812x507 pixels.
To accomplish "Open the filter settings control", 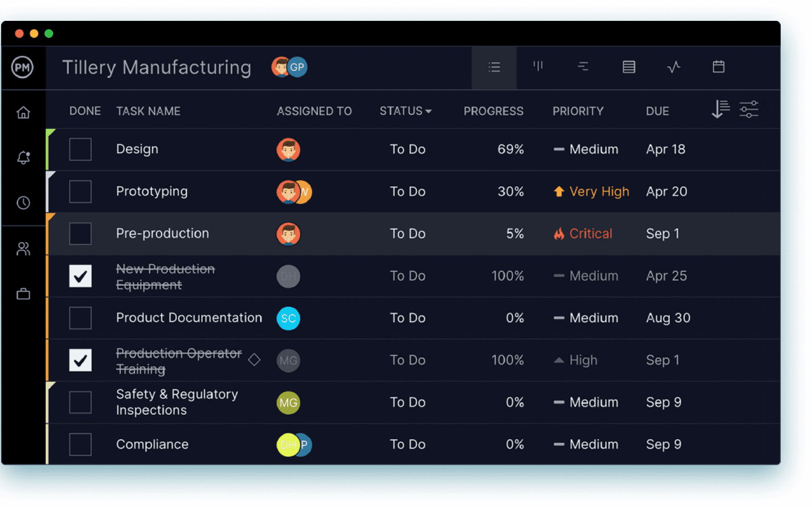I will [749, 110].
